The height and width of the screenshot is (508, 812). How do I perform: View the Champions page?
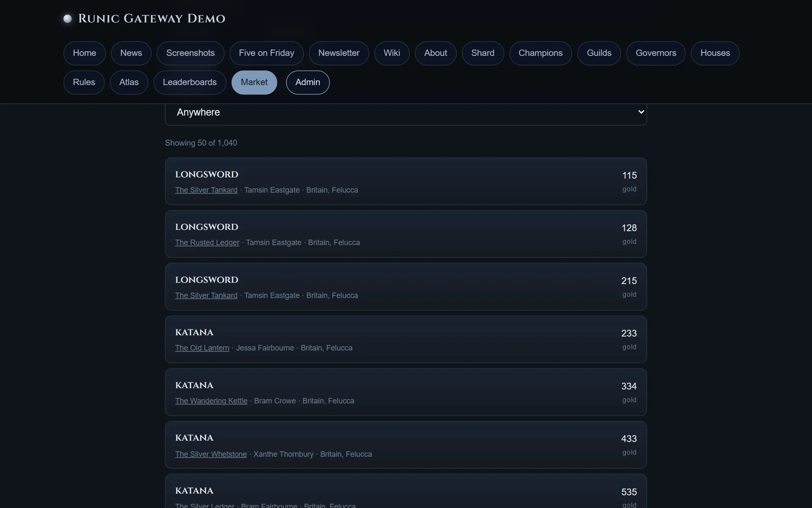[540, 53]
